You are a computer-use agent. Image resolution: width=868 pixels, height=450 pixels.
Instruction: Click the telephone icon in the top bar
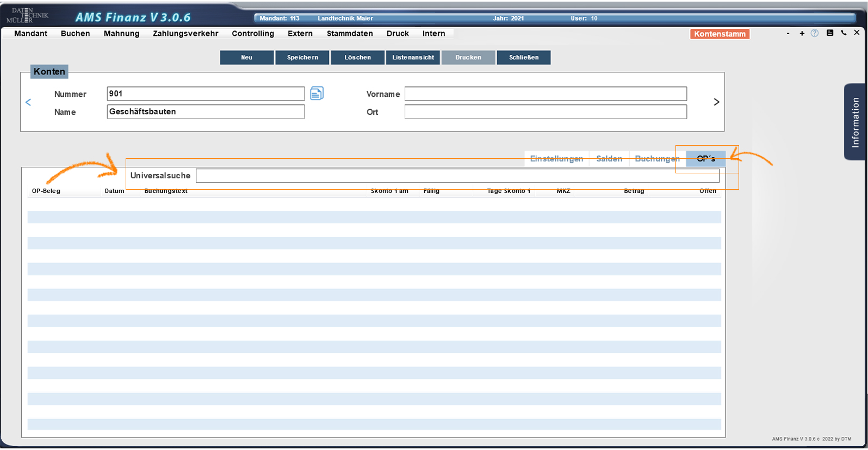pyautogui.click(x=844, y=33)
